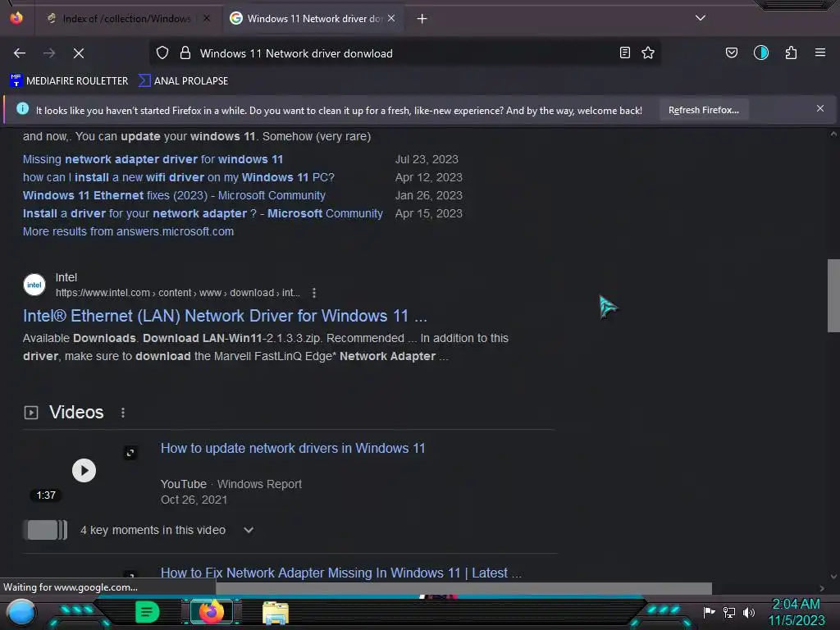Image resolution: width=840 pixels, height=630 pixels.
Task: Bookmark this page with the star
Action: coord(648,53)
